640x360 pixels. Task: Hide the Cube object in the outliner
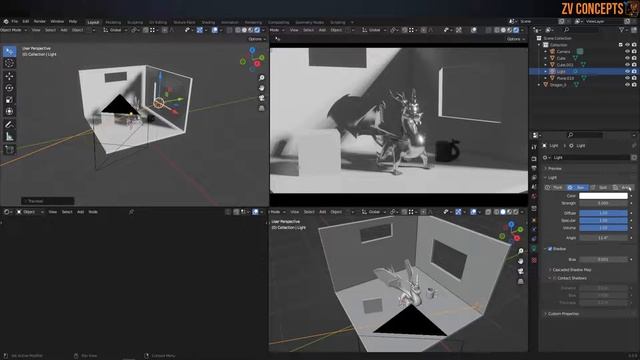627,58
